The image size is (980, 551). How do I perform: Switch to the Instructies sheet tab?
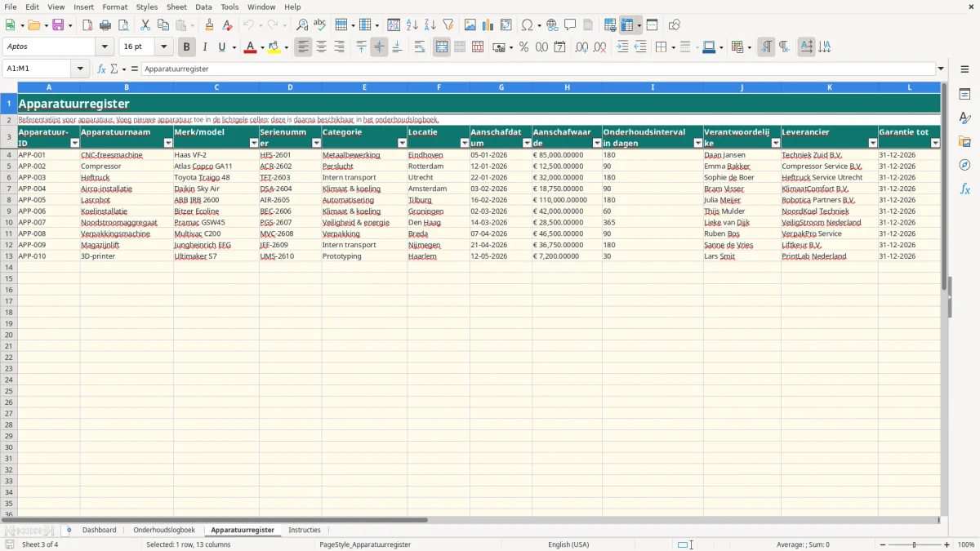coord(305,531)
